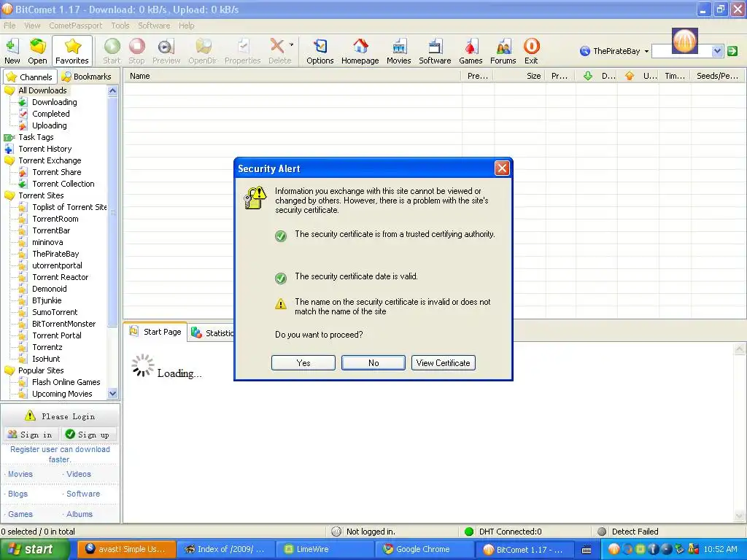Select Downloading in the channel tree
Viewport: 747px width, 560px height.
point(54,102)
